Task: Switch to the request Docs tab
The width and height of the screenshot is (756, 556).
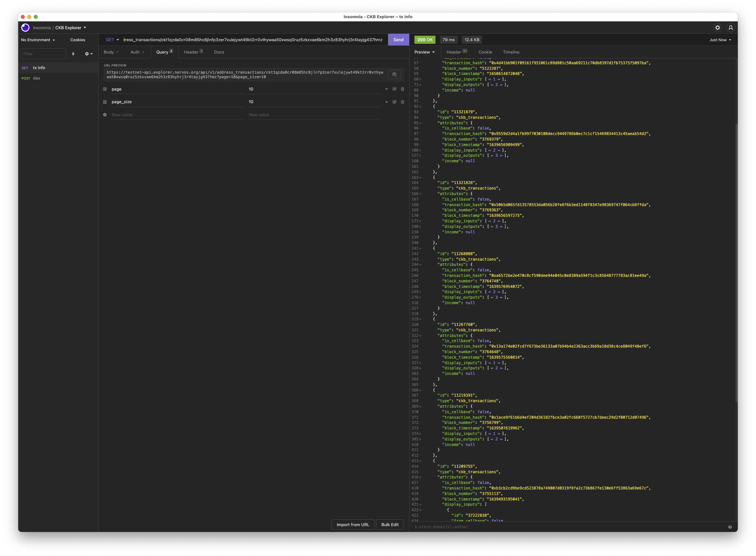Action: 219,52
